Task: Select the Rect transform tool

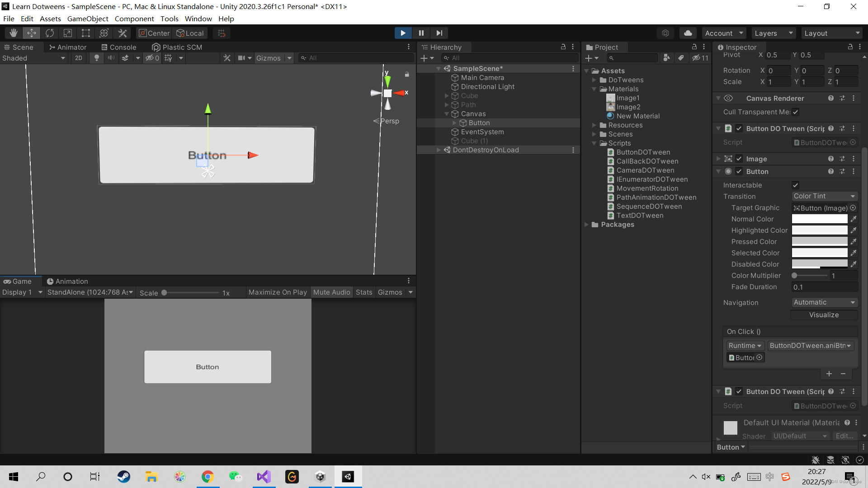Action: tap(85, 33)
